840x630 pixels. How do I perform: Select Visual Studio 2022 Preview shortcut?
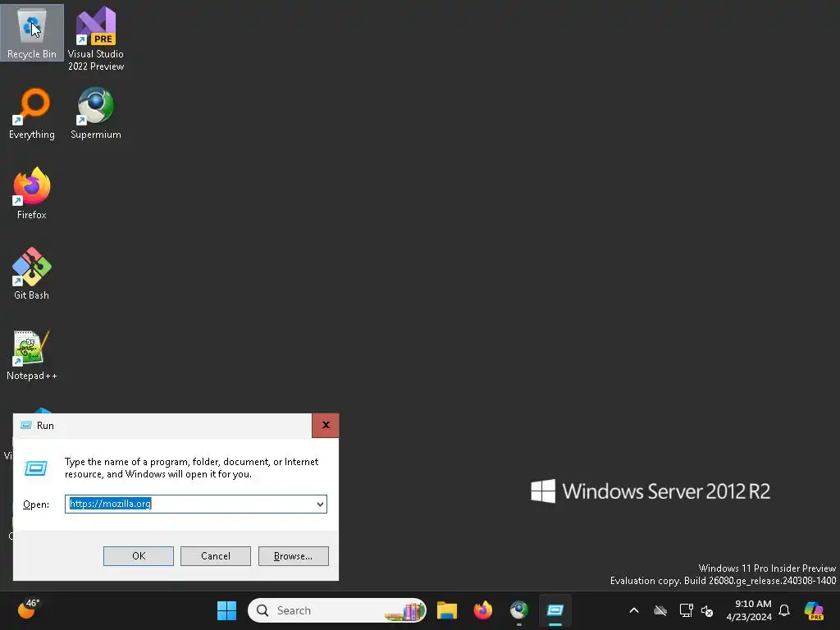96,39
